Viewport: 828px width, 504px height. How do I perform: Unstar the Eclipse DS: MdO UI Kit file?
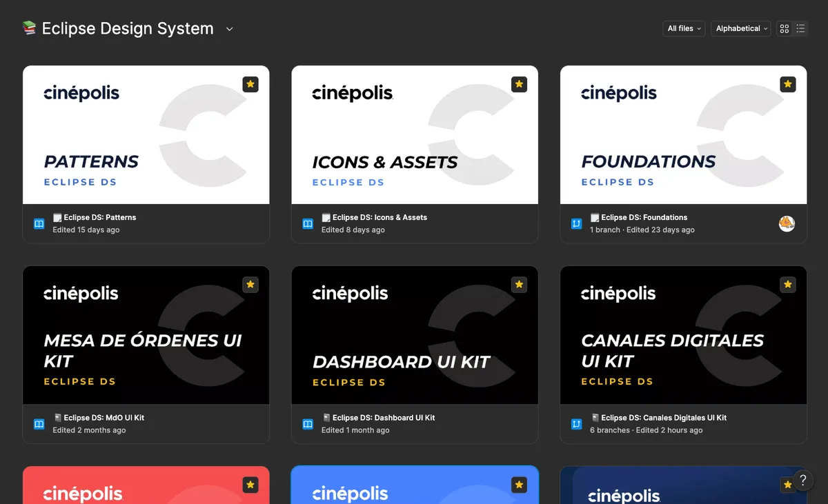click(250, 284)
